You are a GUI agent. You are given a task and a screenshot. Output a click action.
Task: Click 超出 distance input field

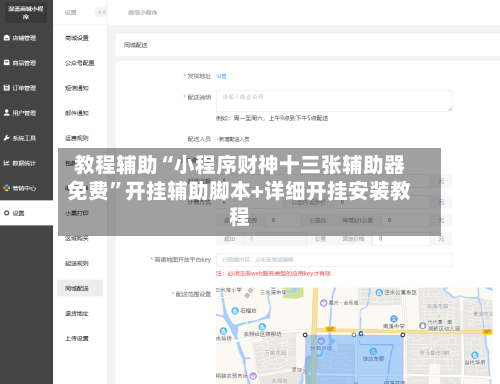coord(275,239)
